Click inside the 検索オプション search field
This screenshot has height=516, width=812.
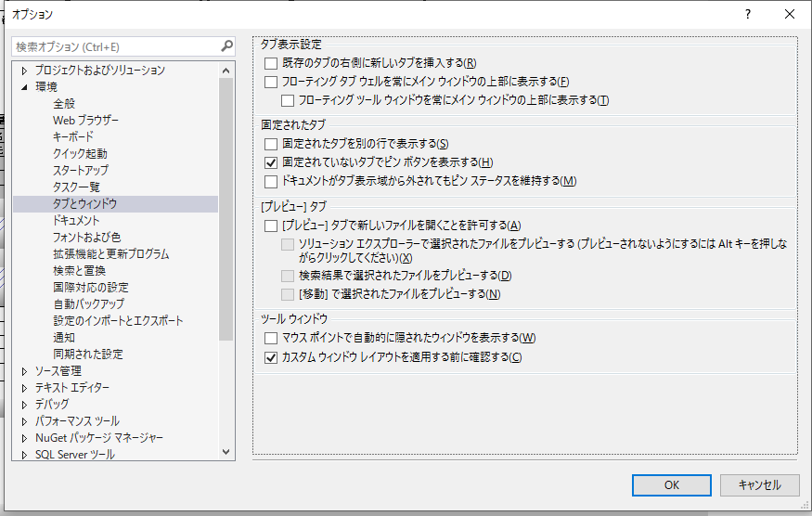pos(111,45)
